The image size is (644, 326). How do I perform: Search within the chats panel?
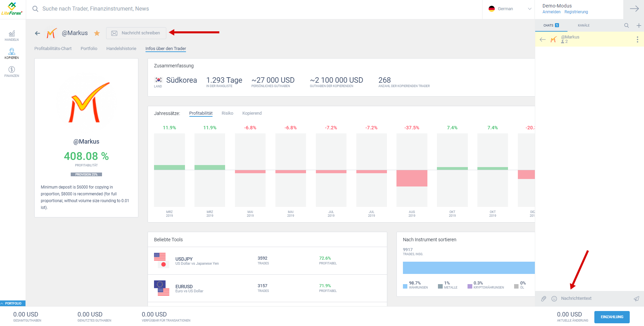pyautogui.click(x=626, y=26)
